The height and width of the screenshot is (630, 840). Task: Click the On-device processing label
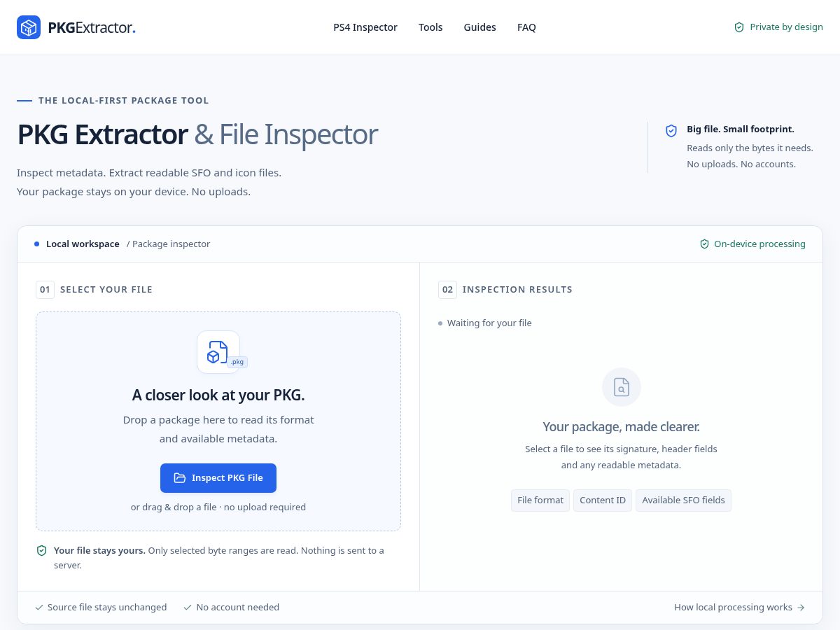tap(759, 244)
